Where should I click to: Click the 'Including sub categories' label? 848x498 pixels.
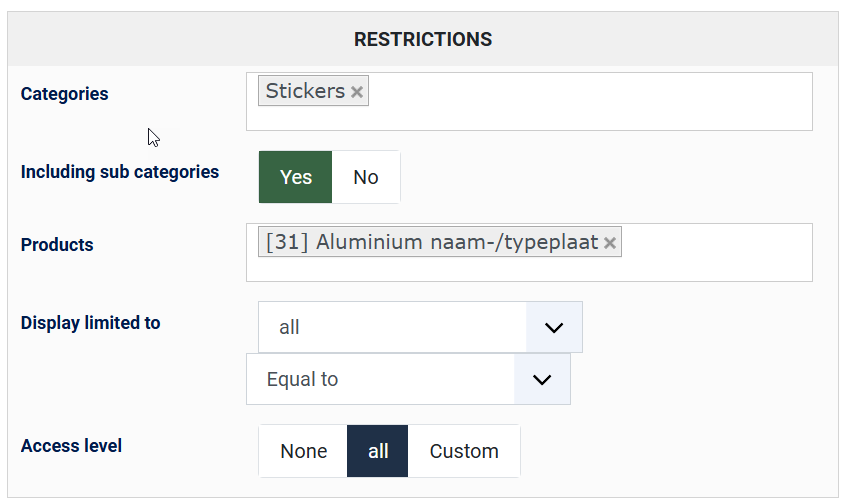120,172
